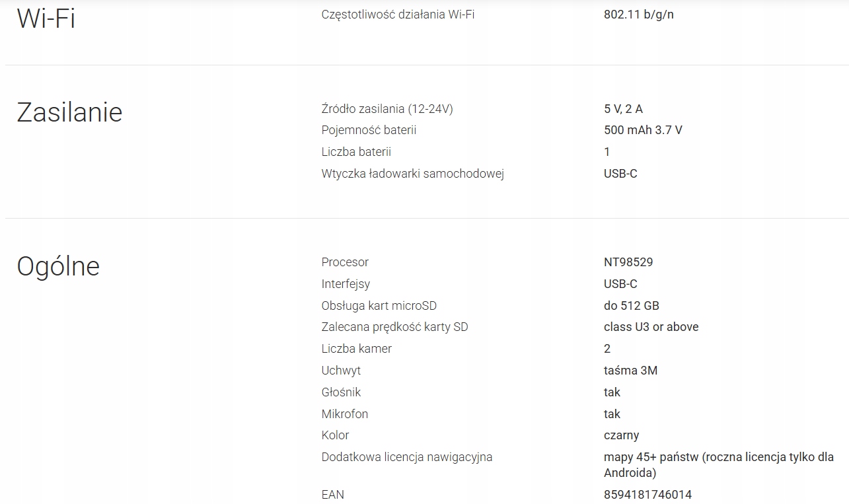Select the class U3 or above value
849x504 pixels.
651,327
